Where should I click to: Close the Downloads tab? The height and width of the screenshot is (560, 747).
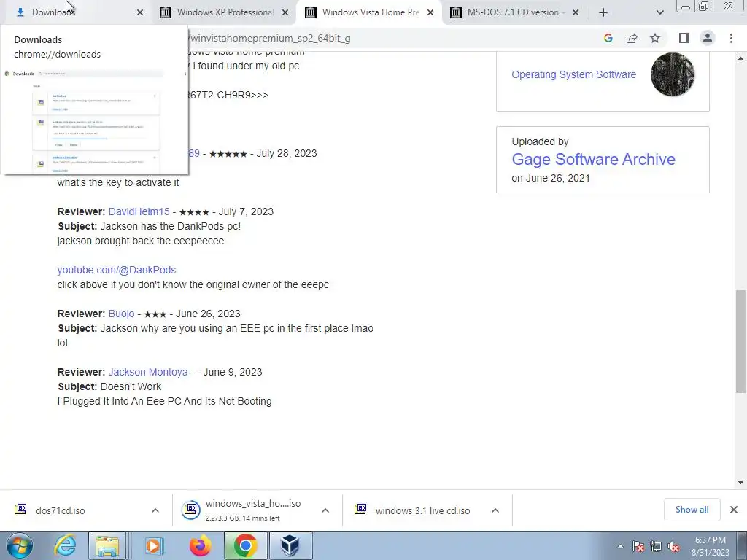pyautogui.click(x=140, y=13)
